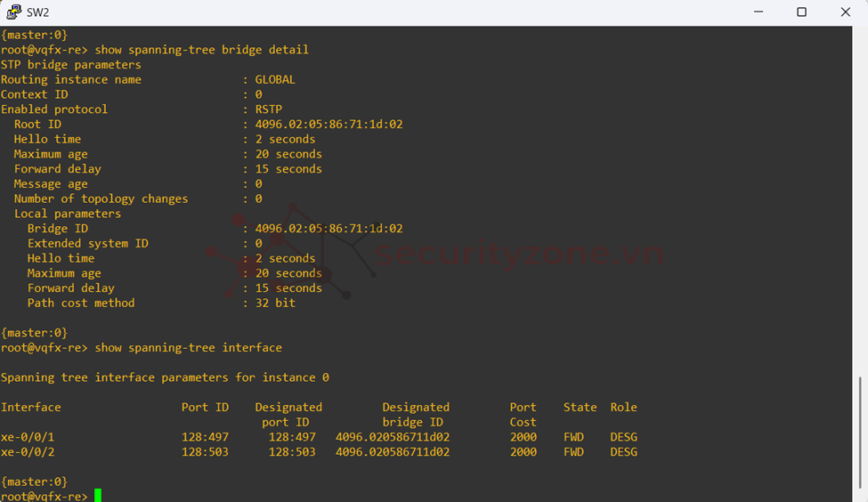Click the Root ID value 4096.02:05:86:71:1d:02
This screenshot has height=502, width=868.
point(329,125)
